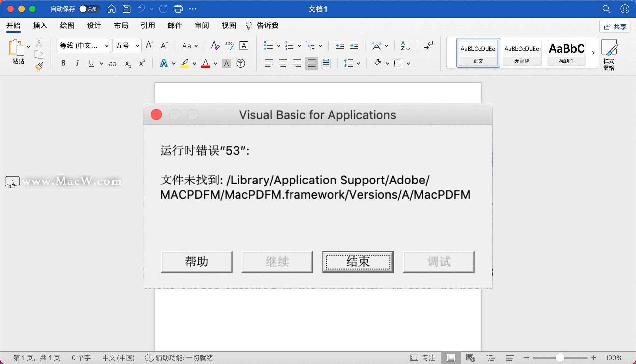Click the 调试 debug button
This screenshot has height=364, width=636.
[439, 262]
